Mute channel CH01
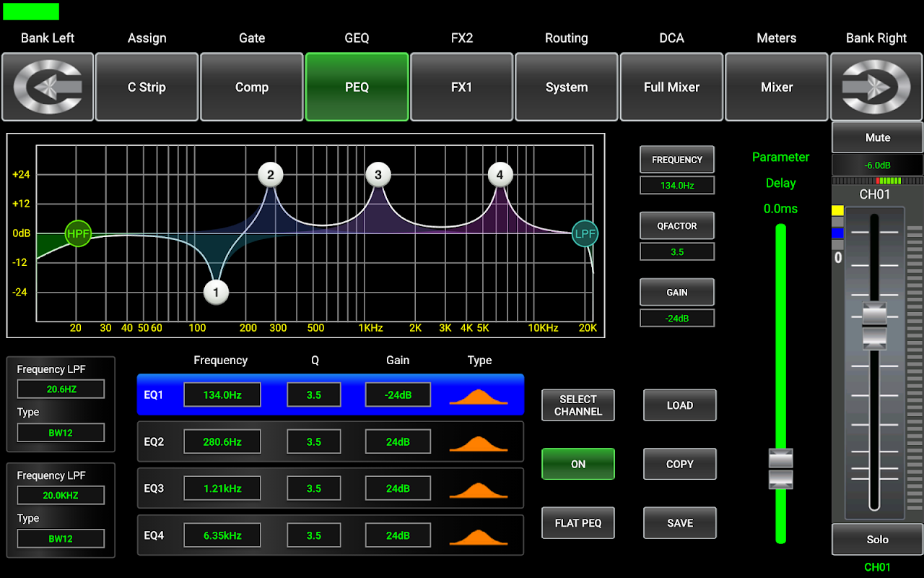Image resolution: width=924 pixels, height=578 pixels. pos(877,137)
